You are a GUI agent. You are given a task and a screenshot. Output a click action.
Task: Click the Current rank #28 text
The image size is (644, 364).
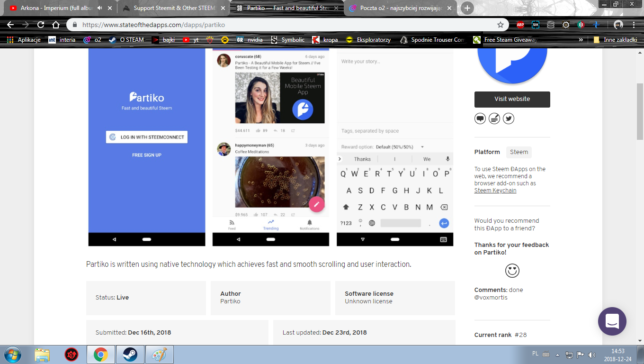click(501, 335)
